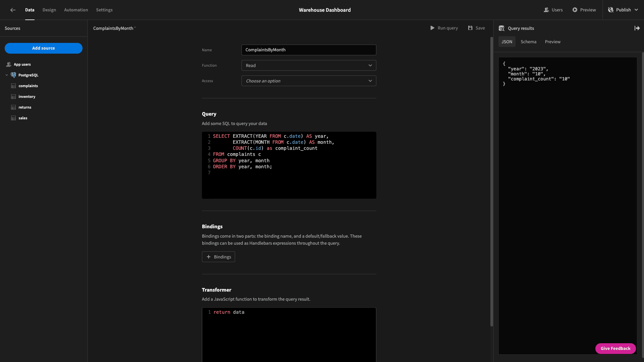644x362 pixels.
Task: Select the Schema results tab
Action: pyautogui.click(x=529, y=42)
